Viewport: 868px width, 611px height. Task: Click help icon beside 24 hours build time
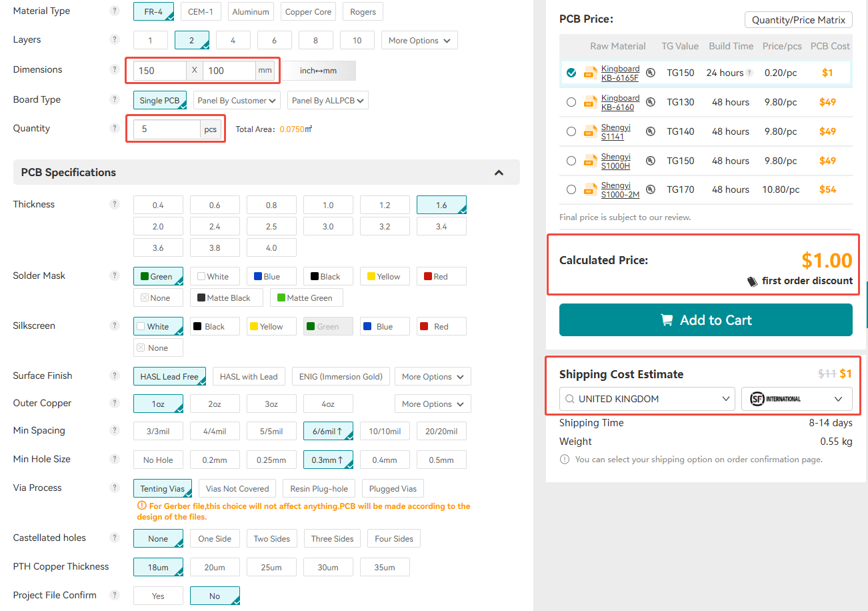(x=749, y=73)
